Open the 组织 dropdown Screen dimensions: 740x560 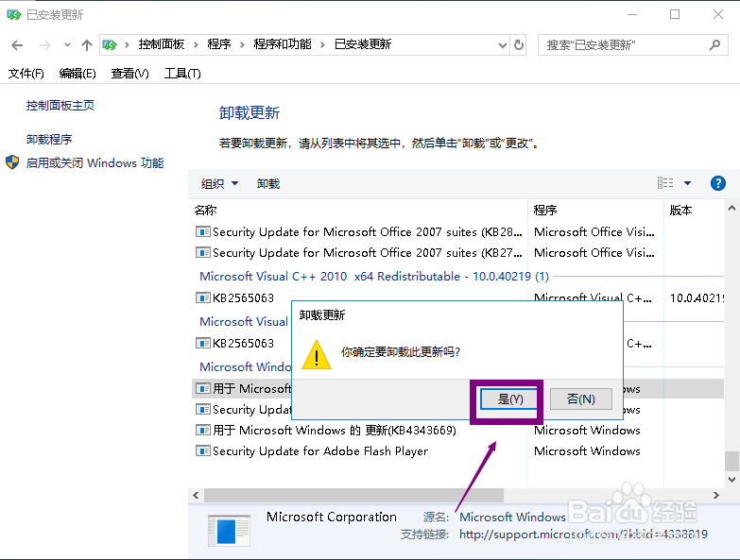coord(219,184)
